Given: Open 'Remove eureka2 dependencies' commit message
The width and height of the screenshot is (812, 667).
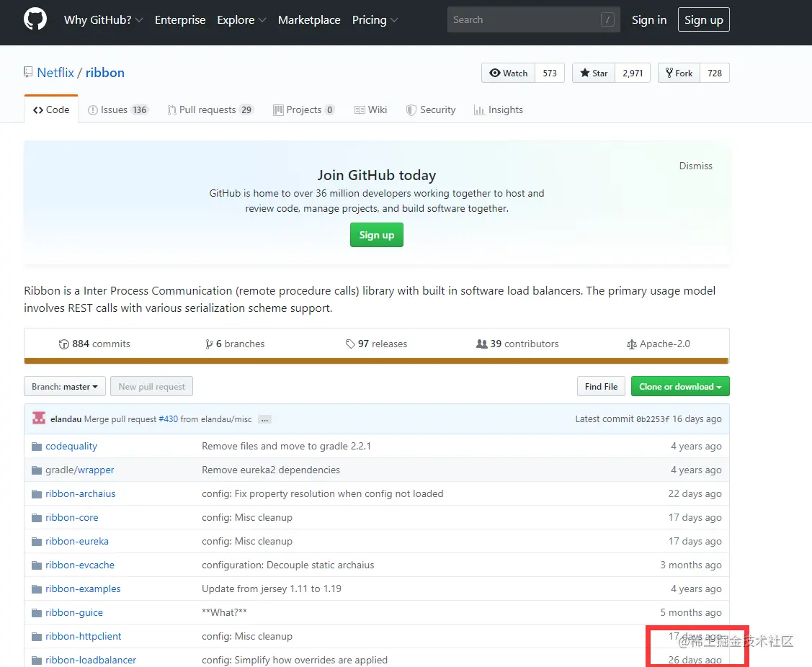Looking at the screenshot, I should coord(271,470).
